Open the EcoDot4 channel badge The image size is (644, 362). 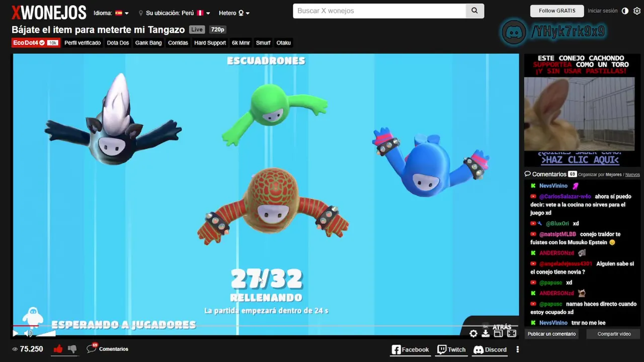click(36, 43)
